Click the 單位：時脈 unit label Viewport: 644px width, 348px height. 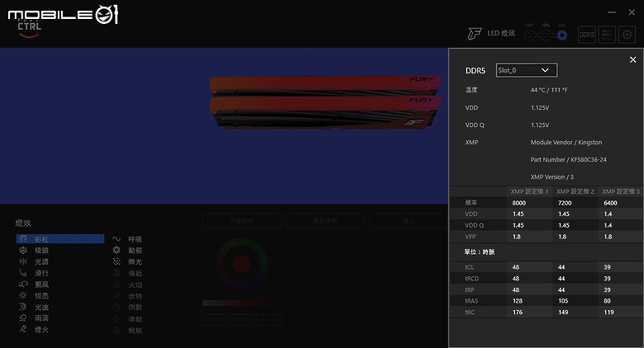480,252
